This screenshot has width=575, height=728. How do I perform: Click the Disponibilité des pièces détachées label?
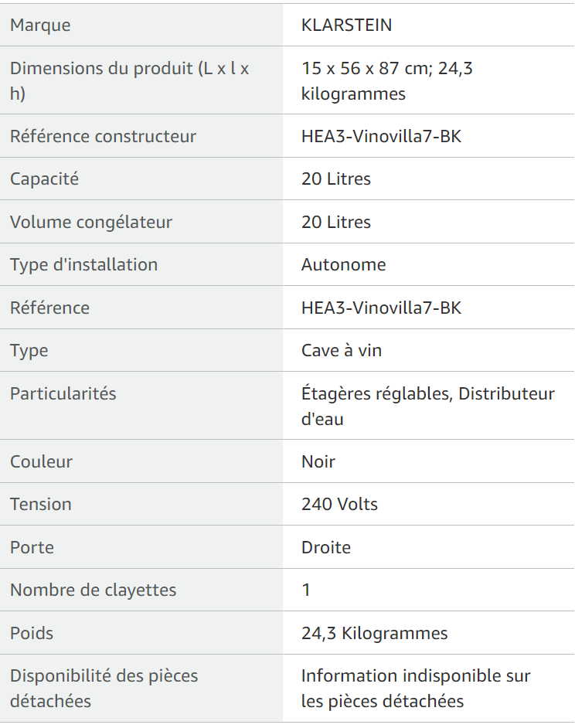pyautogui.click(x=104, y=689)
